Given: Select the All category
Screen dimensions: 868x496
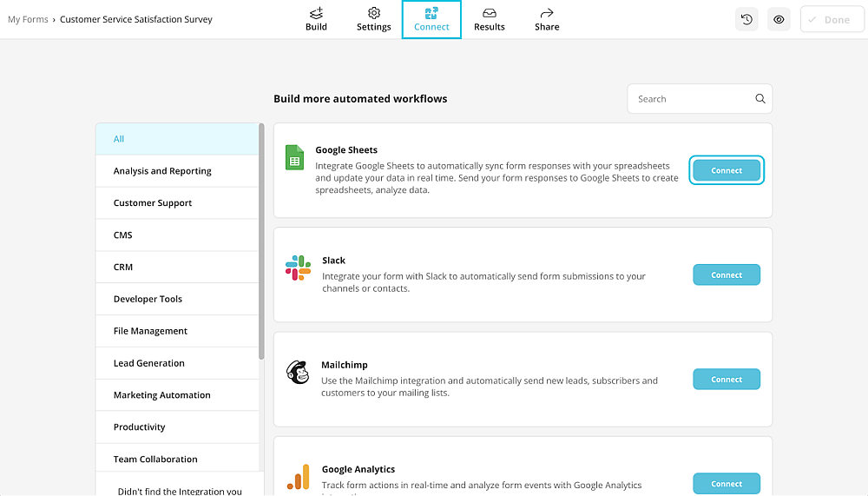Looking at the screenshot, I should coord(177,139).
